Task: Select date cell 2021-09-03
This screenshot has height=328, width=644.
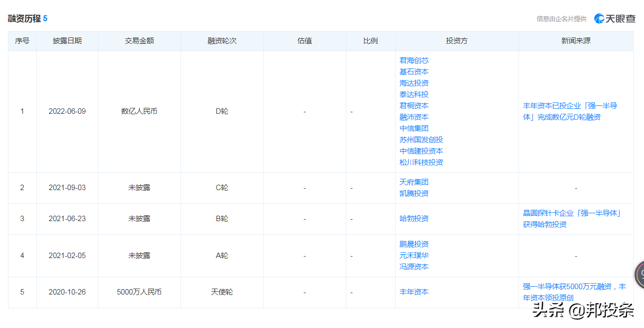Action: 67,188
